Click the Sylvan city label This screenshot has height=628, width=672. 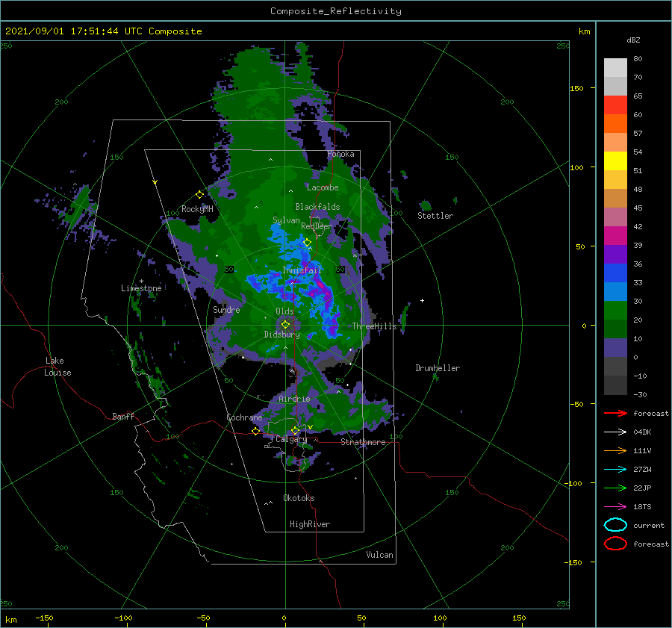coord(286,220)
